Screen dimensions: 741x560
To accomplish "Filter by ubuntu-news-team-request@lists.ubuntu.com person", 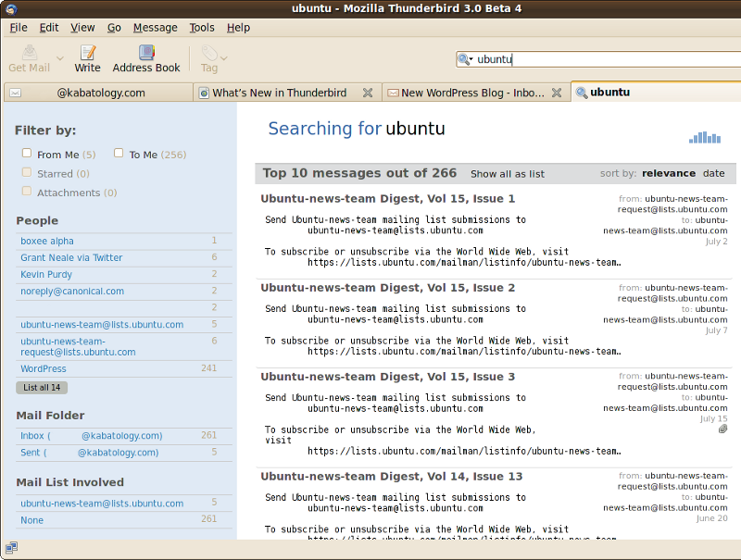I will coord(78,346).
